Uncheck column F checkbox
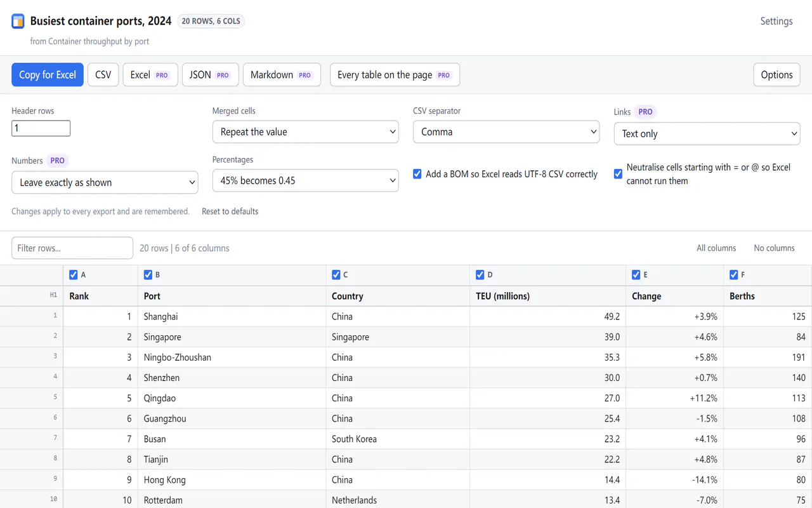Viewport: 812px width, 508px height. pos(734,275)
